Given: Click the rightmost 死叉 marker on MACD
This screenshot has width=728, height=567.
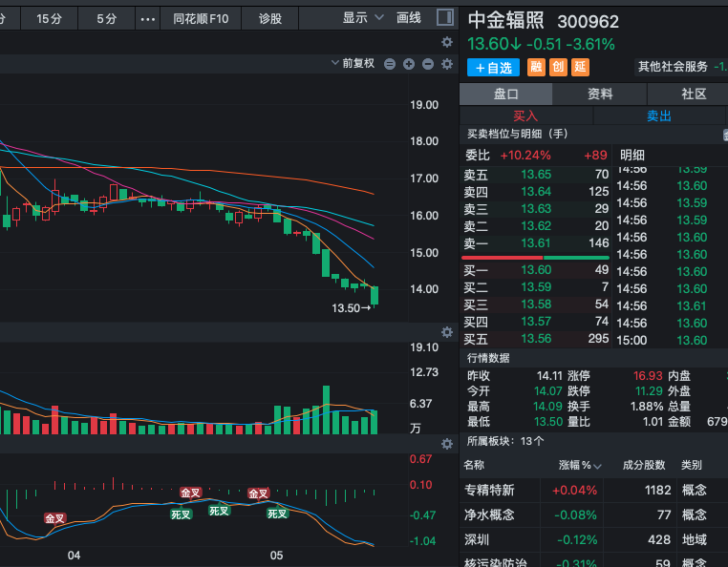Looking at the screenshot, I should 277,514.
